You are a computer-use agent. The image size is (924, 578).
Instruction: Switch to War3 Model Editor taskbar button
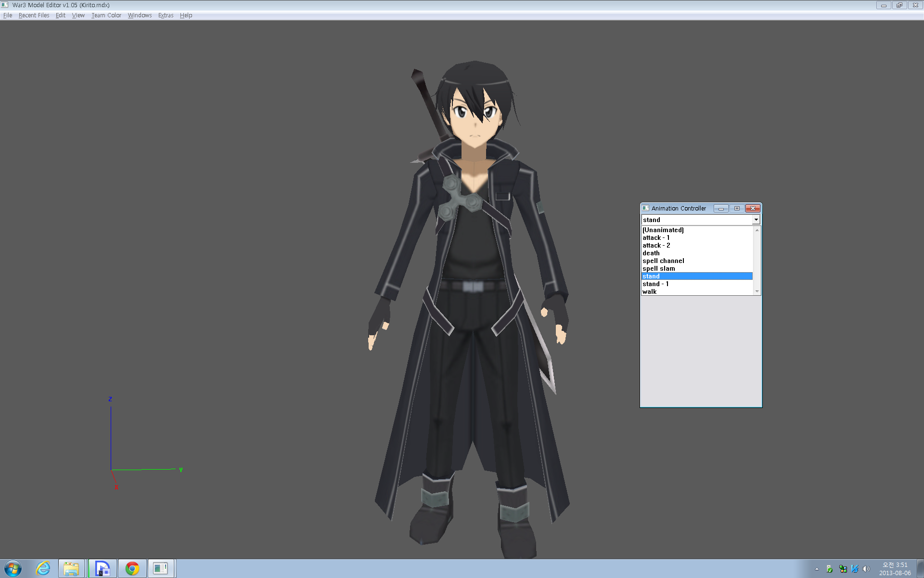pyautogui.click(x=161, y=569)
